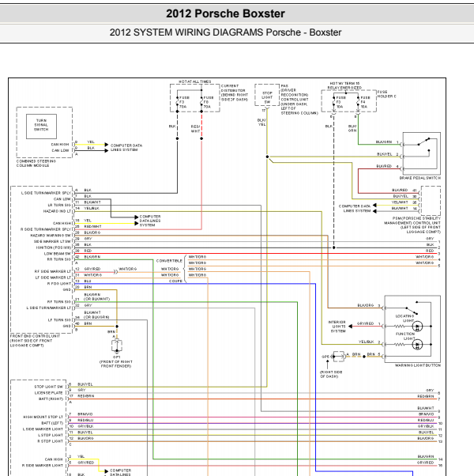
Task: Click the "BLK/YEL 2" brake switch terminal
Action: pos(388,154)
